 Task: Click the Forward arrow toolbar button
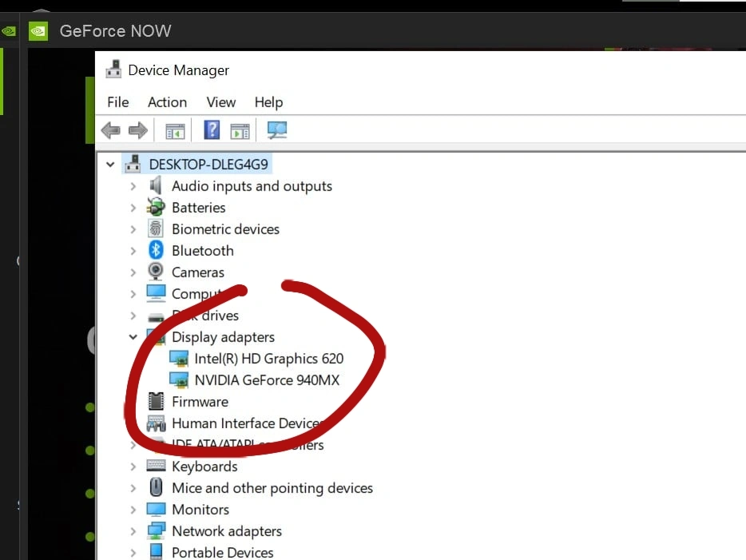coord(138,130)
